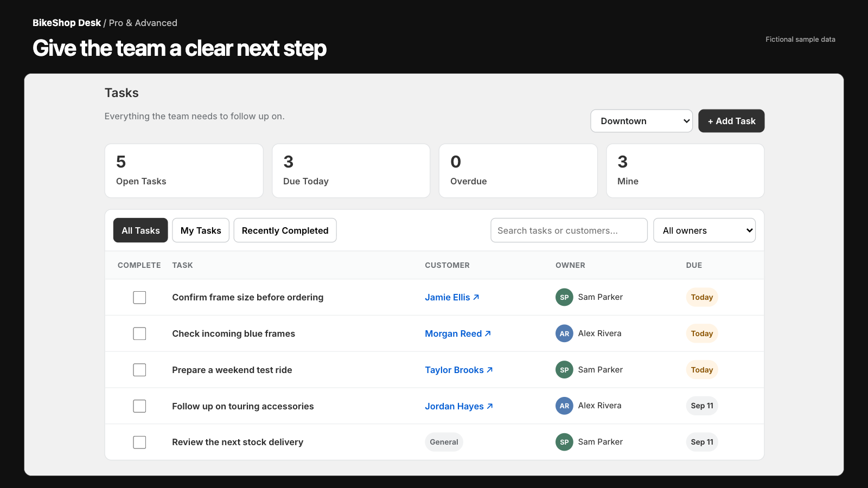Toggle checkbox for 'Review the next stock delivery'
This screenshot has height=488, width=868.
139,442
